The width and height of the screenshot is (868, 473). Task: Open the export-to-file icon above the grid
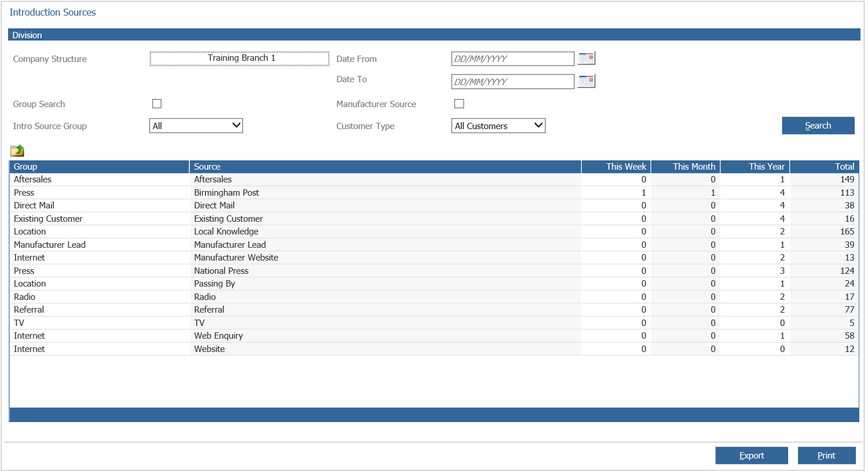[x=17, y=150]
